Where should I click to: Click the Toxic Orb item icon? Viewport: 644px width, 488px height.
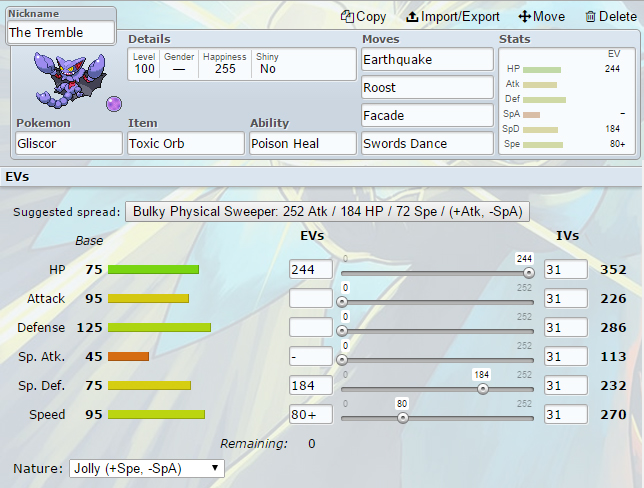click(113, 103)
